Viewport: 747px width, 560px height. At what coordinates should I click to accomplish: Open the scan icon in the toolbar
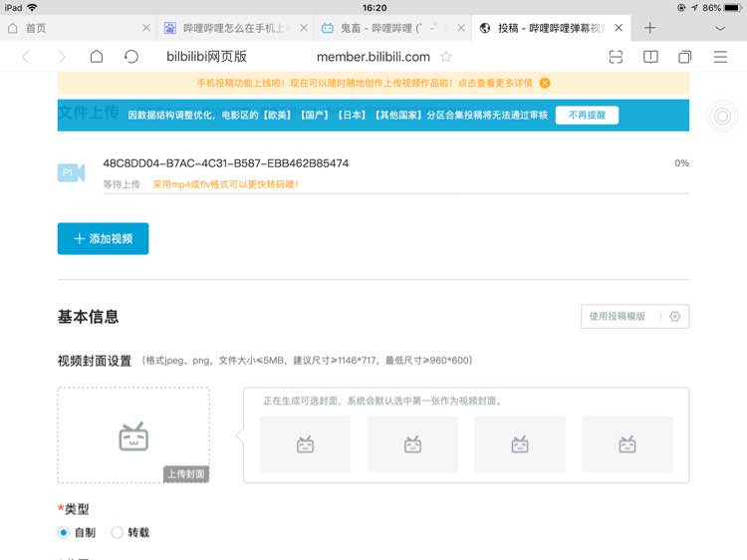click(616, 57)
